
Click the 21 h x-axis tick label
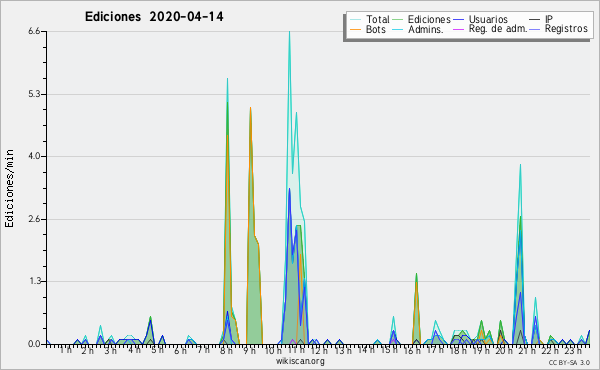[x=528, y=350]
